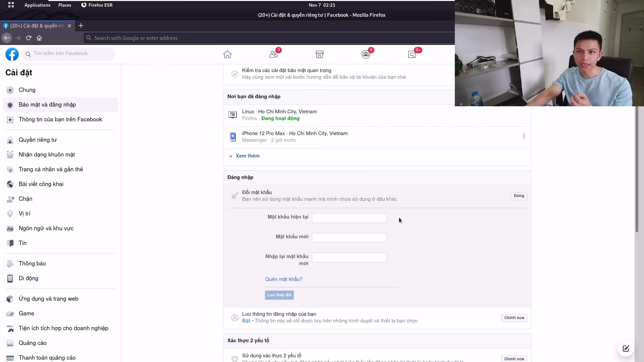Open the iPhone 12 Pro Max session options menu
644x362 pixels.
pyautogui.click(x=524, y=136)
